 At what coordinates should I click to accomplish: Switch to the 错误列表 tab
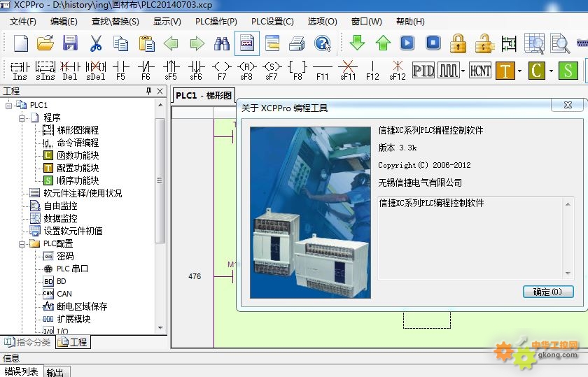click(x=22, y=371)
